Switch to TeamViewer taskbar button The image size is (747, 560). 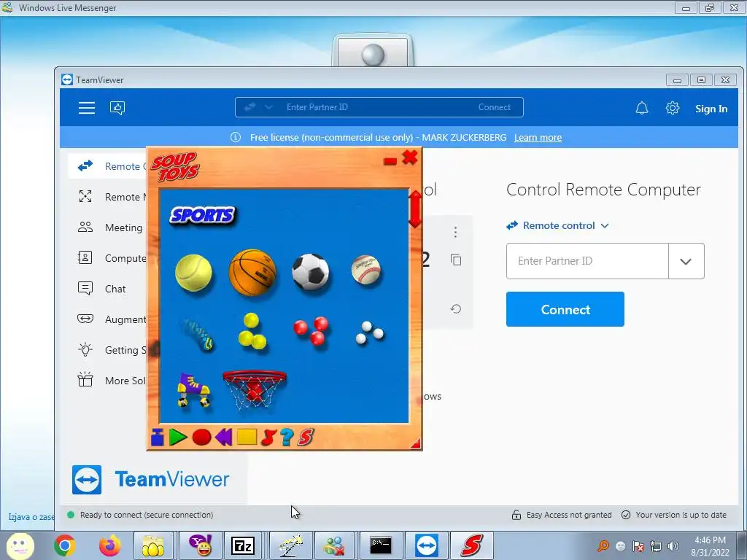pos(426,545)
